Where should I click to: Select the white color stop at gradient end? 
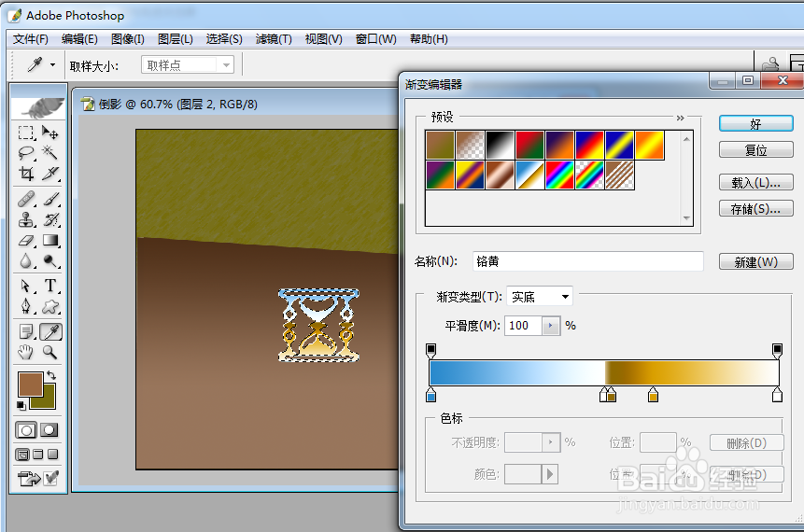[777, 395]
